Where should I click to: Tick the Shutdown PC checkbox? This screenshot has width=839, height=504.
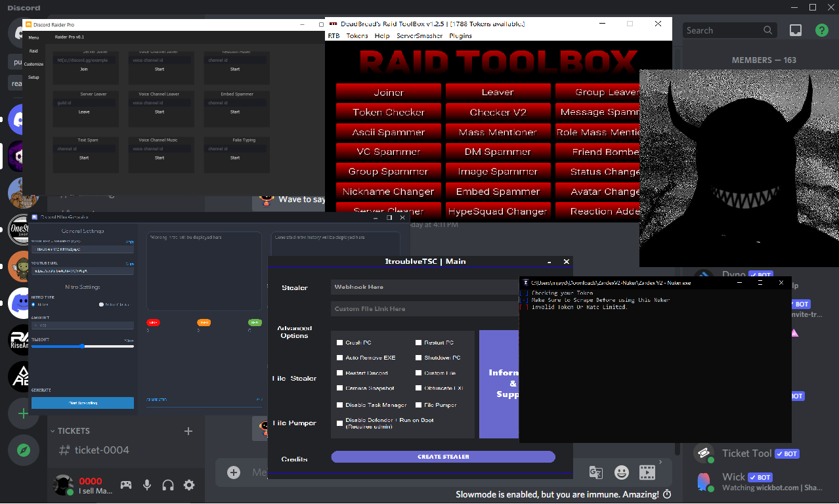[x=418, y=358]
